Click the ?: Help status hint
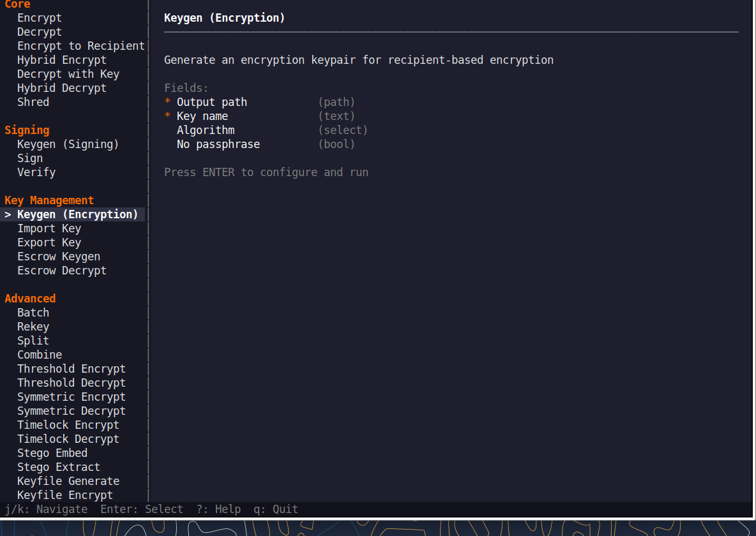 218,509
